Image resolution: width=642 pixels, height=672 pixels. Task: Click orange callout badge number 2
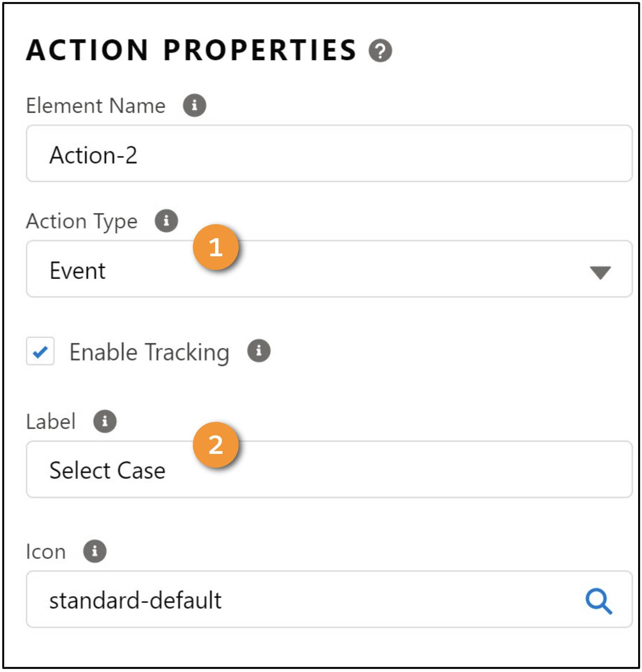click(x=216, y=445)
